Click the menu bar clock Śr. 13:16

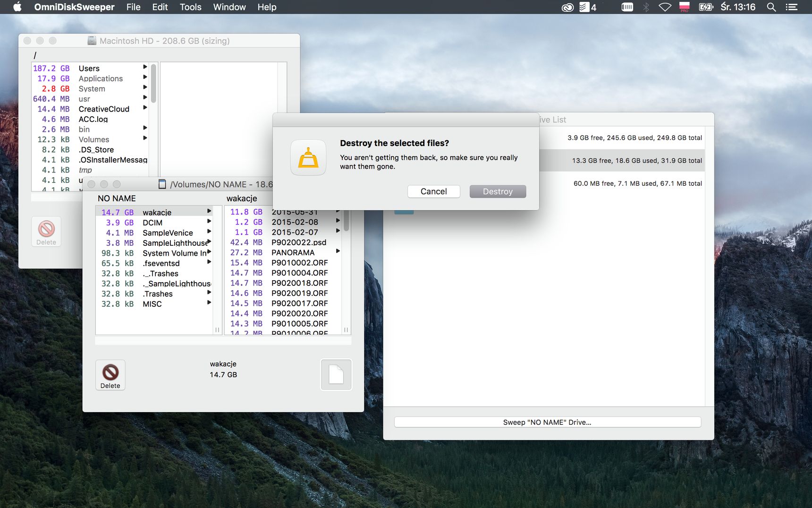738,7
